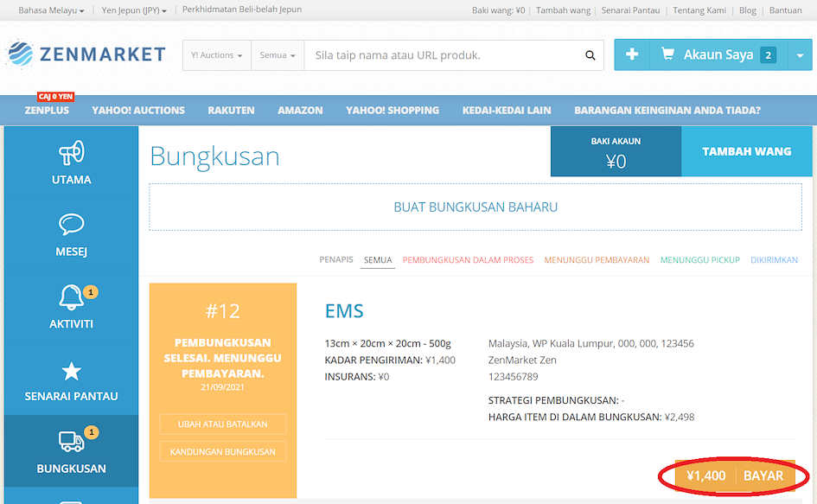Click the date 21/09/2021

coord(222,387)
